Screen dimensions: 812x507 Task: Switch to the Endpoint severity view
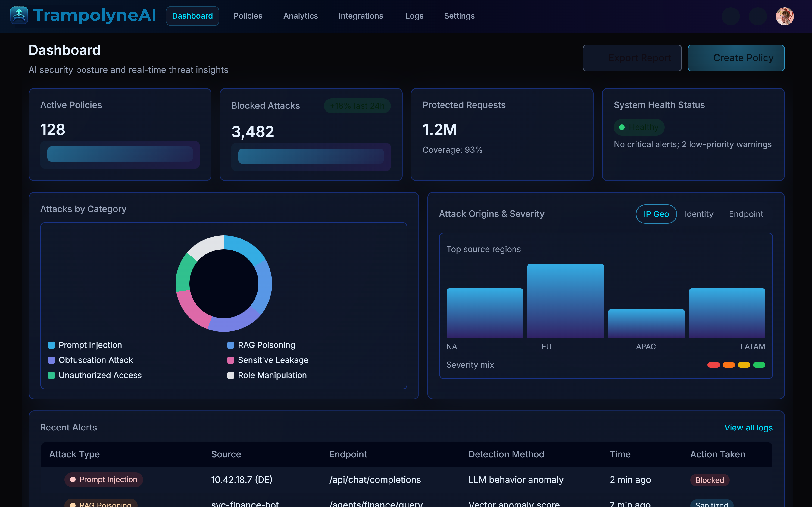coord(746,214)
